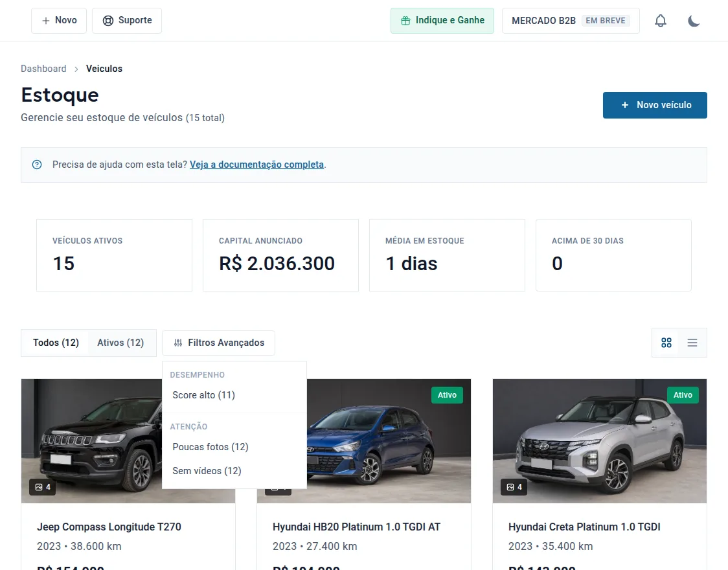The height and width of the screenshot is (570, 728).
Task: Go to Dashboard breadcrumb
Action: pos(43,69)
